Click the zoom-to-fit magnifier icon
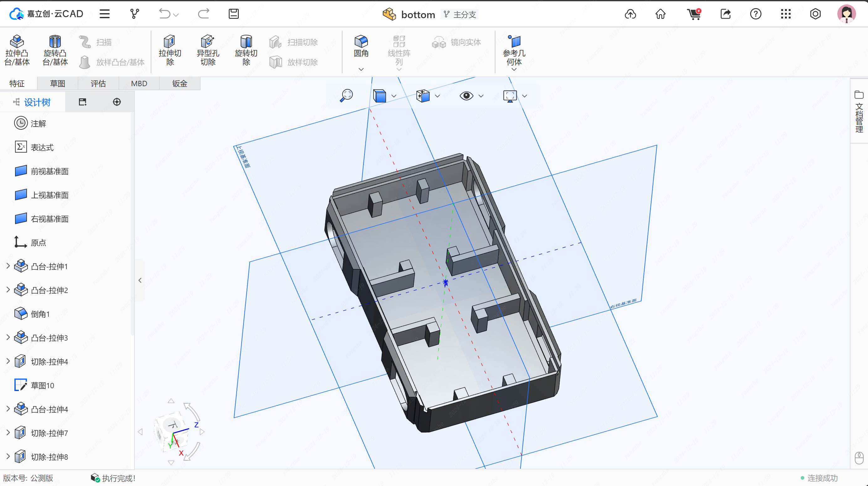 tap(346, 96)
